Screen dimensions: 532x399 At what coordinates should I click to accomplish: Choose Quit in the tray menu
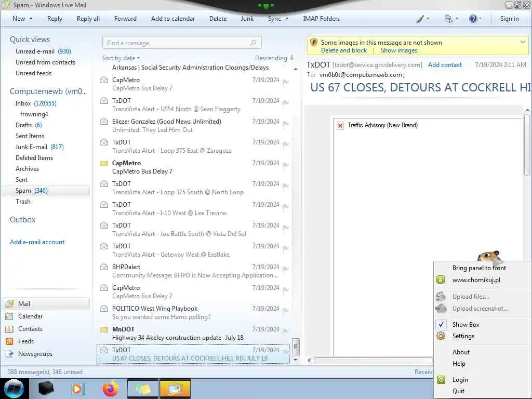point(458,391)
